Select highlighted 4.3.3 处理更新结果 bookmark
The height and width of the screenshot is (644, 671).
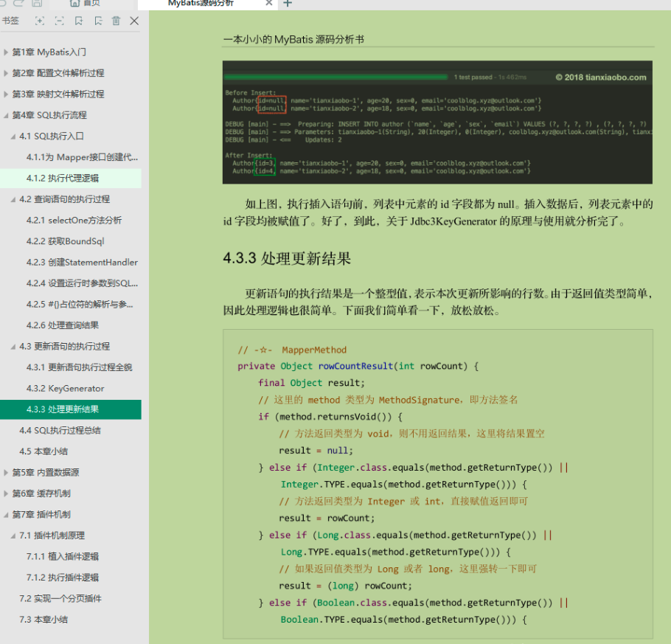[x=71, y=409]
